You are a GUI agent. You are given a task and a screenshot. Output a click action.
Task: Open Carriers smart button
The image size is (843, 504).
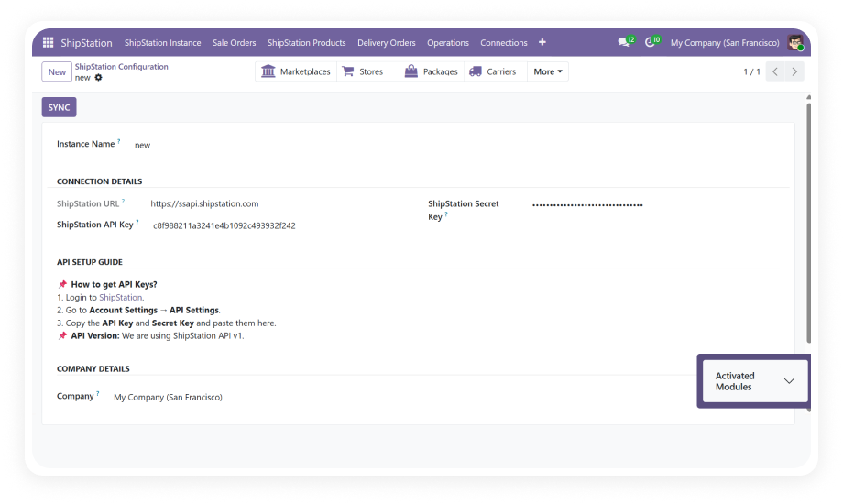(493, 71)
